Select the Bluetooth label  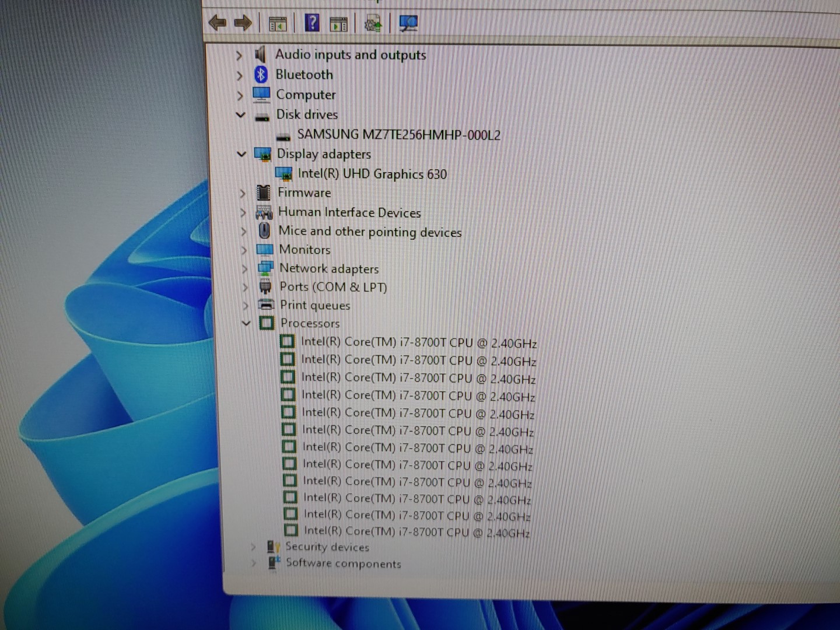pyautogui.click(x=304, y=75)
